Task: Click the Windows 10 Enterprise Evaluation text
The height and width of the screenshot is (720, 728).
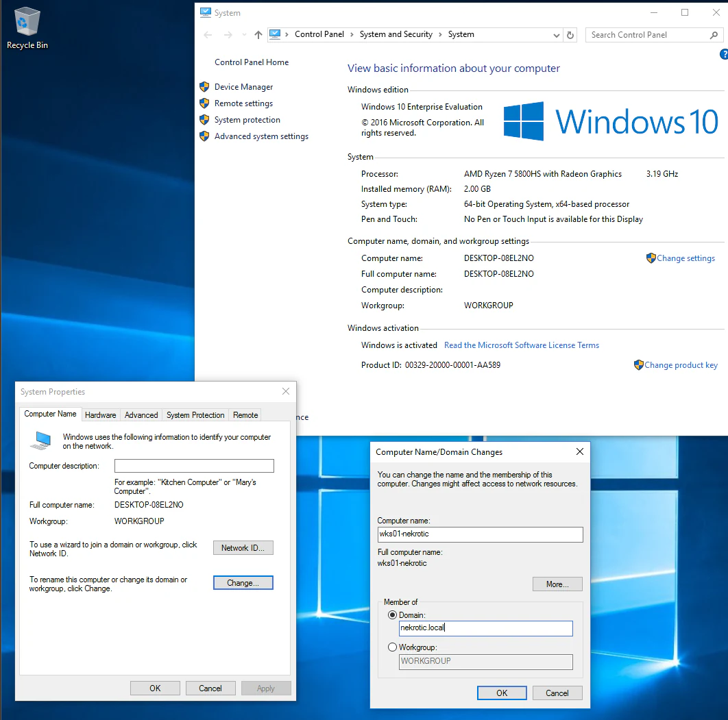Action: pyautogui.click(x=422, y=107)
